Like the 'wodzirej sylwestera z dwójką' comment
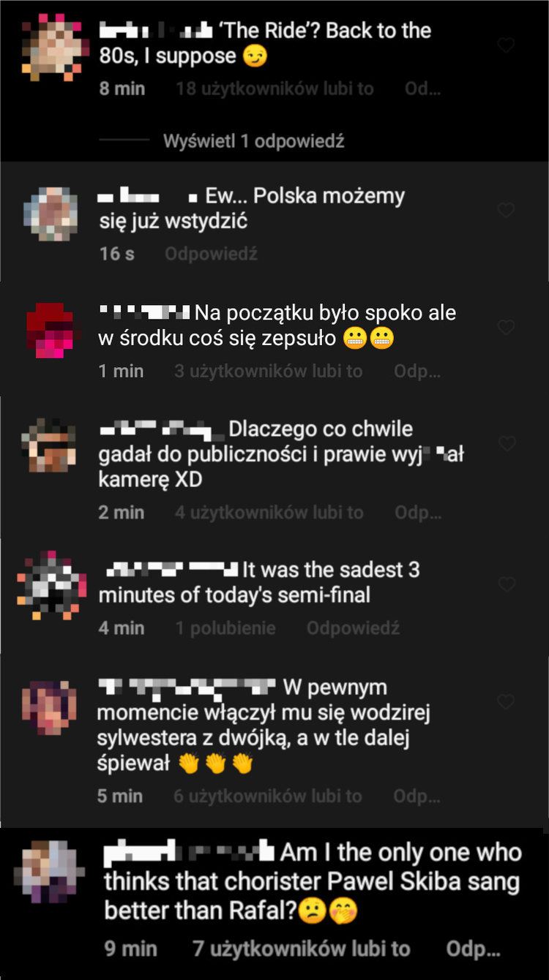 [x=506, y=702]
